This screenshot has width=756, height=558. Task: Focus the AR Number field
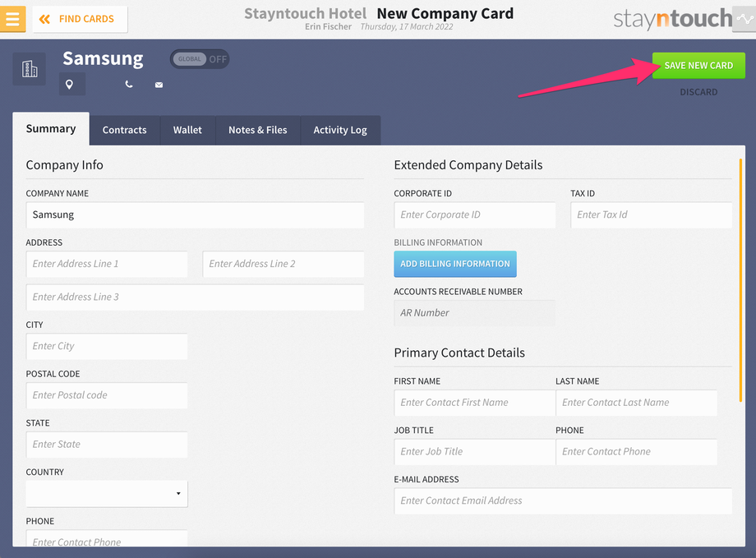click(474, 313)
